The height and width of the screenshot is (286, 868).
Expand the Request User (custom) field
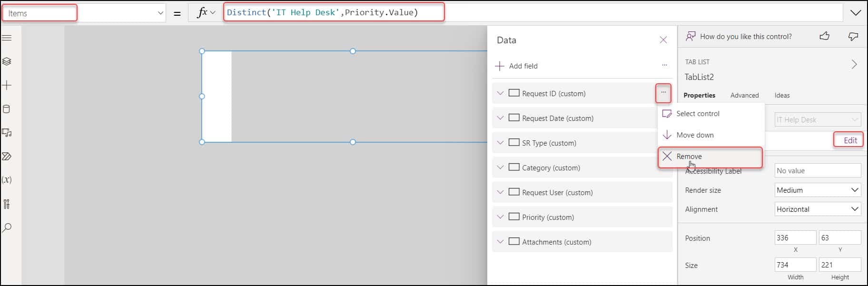(500, 192)
